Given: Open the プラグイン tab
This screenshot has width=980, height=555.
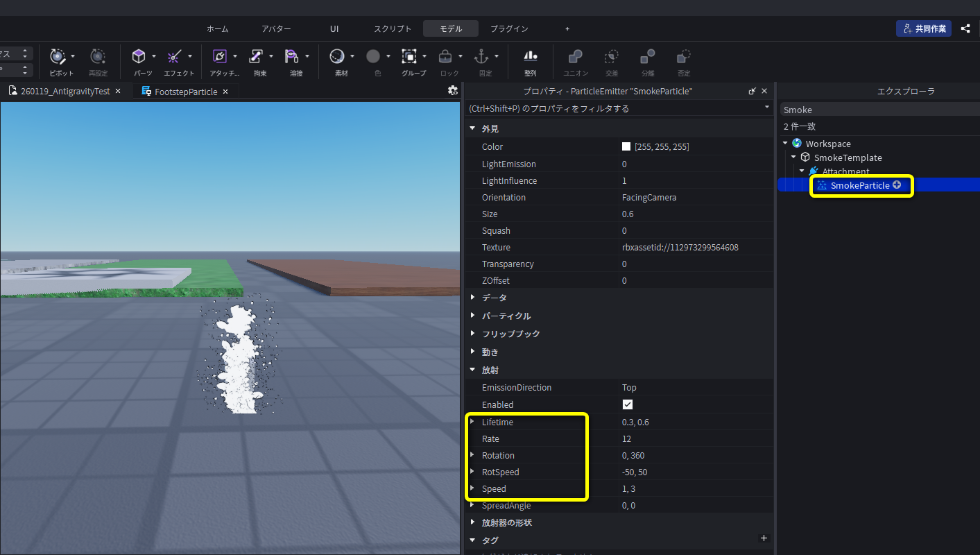Looking at the screenshot, I should click(509, 28).
